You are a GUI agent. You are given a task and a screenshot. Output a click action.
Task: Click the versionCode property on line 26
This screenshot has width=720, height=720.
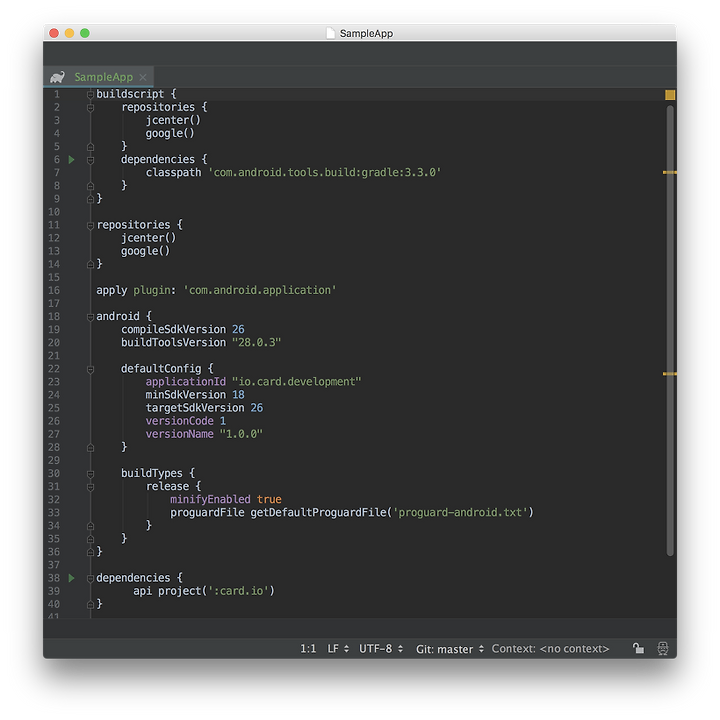(180, 421)
